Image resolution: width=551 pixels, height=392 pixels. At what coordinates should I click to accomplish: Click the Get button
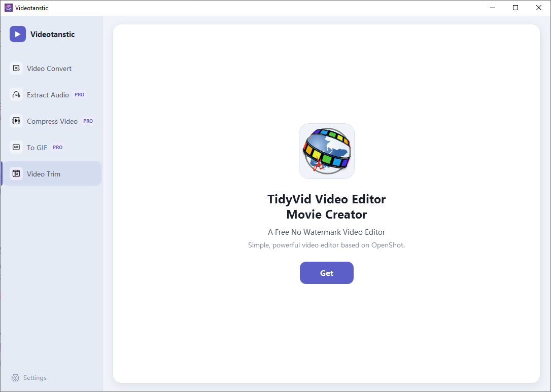(326, 273)
